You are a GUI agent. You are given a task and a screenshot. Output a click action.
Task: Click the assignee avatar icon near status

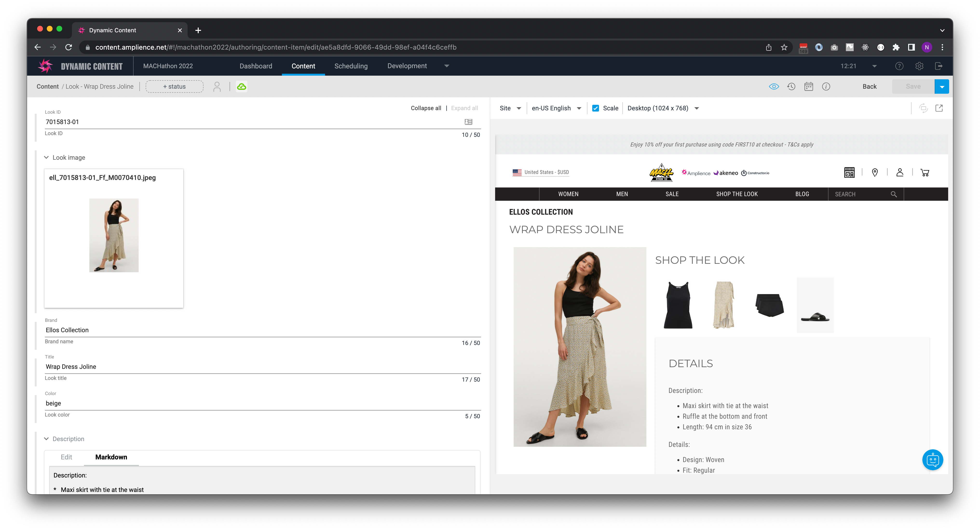(x=217, y=86)
